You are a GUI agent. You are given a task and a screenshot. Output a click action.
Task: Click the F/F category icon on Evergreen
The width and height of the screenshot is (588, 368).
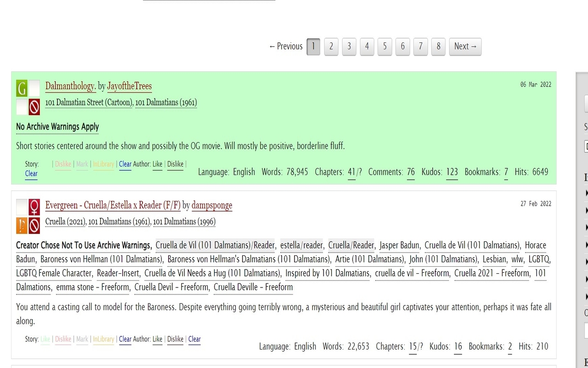[34, 207]
